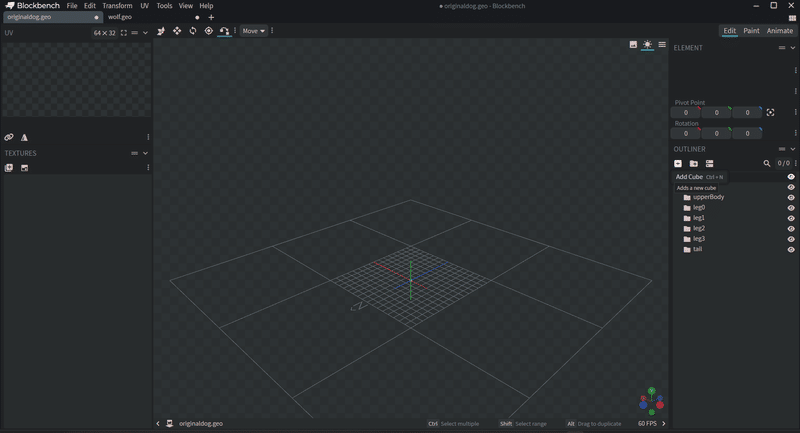The width and height of the screenshot is (800, 433).
Task: Open the Outliner panel hamburger handle
Action: (x=782, y=149)
